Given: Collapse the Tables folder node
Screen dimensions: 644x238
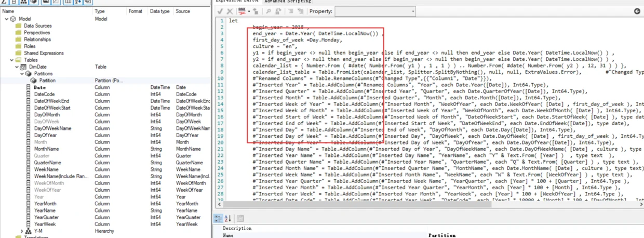Looking at the screenshot, I should tap(11, 60).
